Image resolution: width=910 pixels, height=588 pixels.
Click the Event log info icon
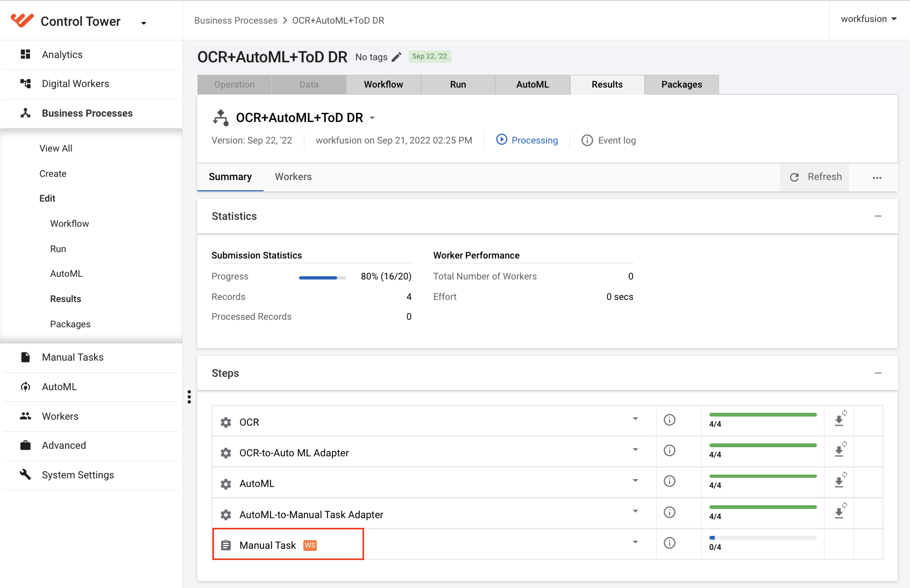tap(587, 140)
